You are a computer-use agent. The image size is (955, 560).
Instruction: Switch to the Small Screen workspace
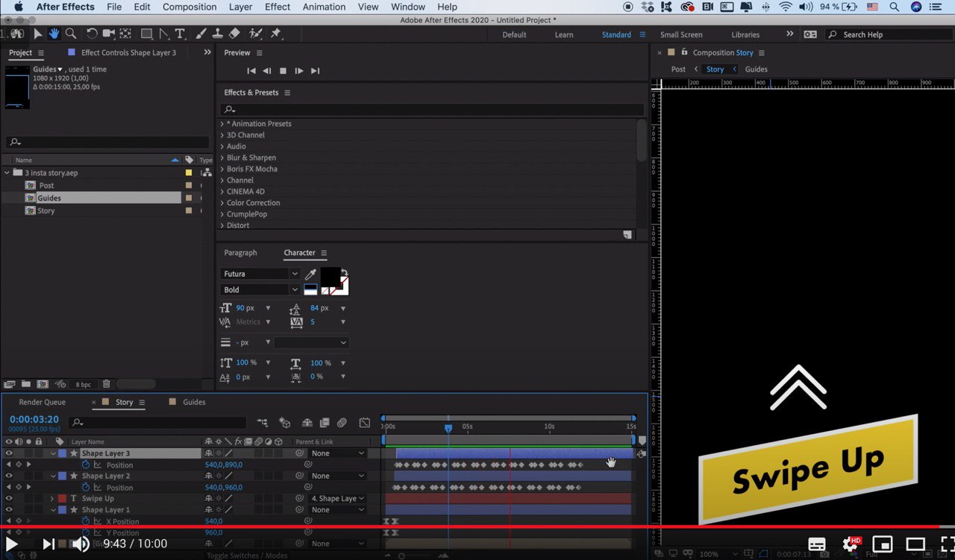pos(680,34)
